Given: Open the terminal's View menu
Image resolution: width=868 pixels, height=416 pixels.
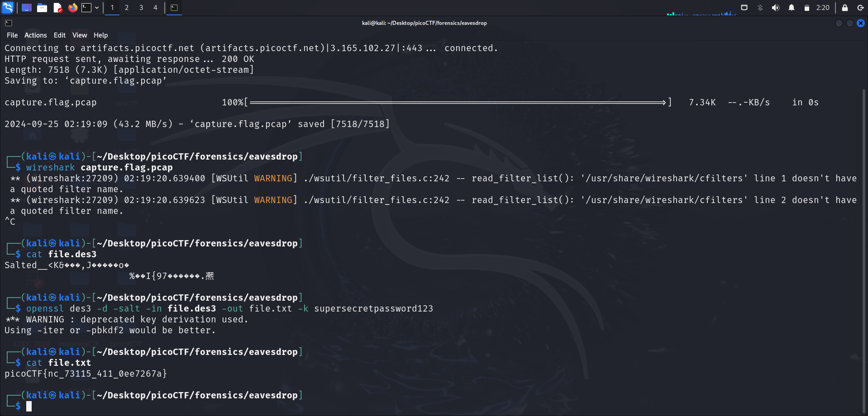Looking at the screenshot, I should click(79, 35).
